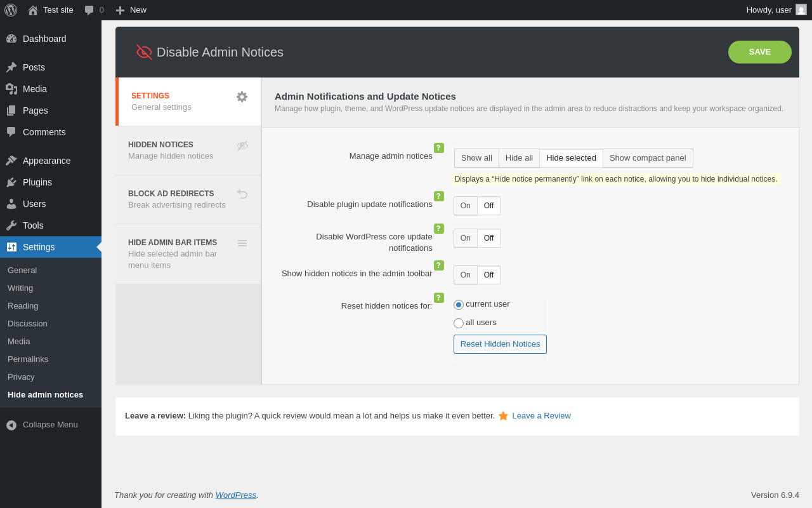Turn On disable WordPress core update notifications

pyautogui.click(x=466, y=238)
